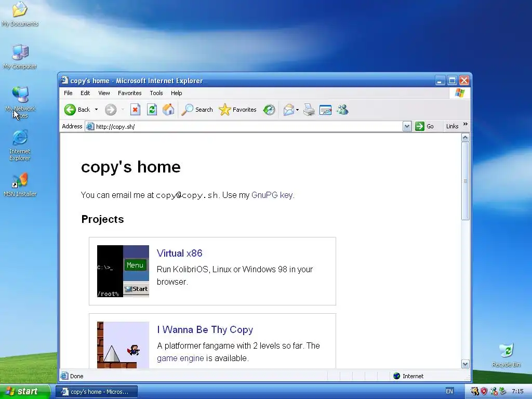The height and width of the screenshot is (399, 532).
Task: Click the Go green arrow button
Action: pos(424,126)
